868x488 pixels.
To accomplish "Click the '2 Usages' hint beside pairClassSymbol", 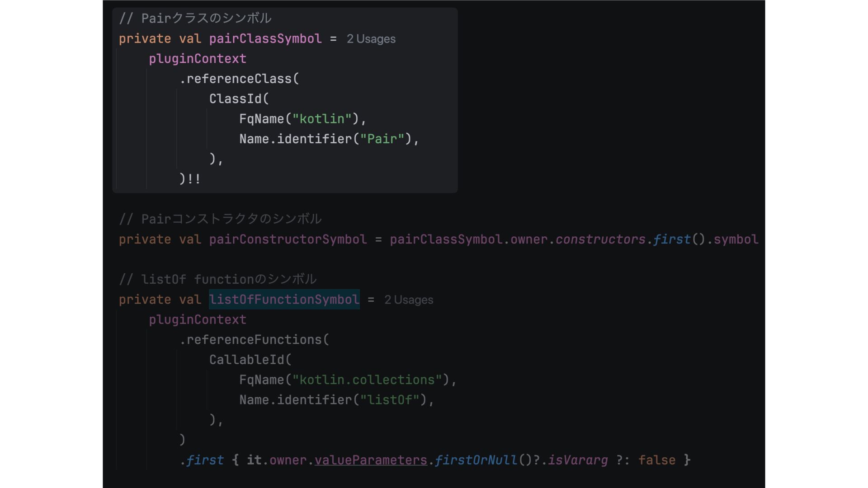I will [371, 39].
